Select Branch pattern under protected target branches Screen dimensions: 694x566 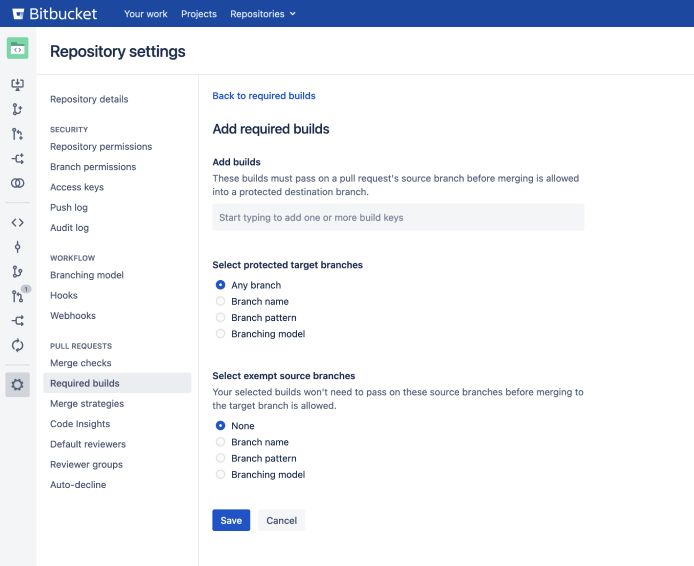coord(221,318)
